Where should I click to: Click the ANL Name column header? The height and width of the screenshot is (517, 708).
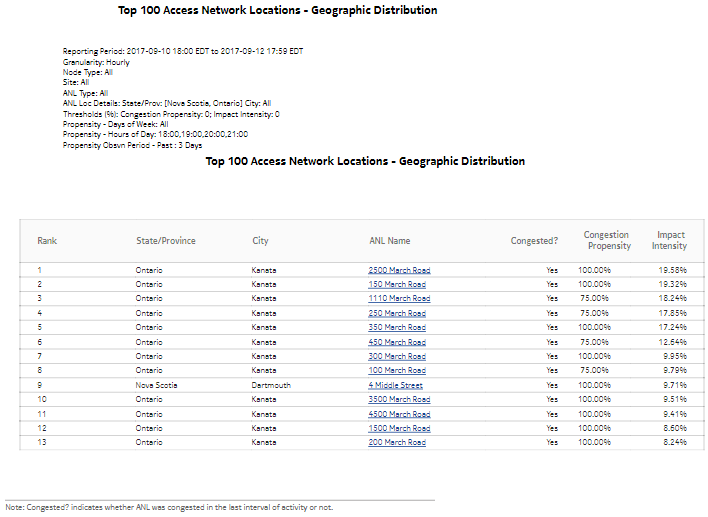tap(390, 241)
